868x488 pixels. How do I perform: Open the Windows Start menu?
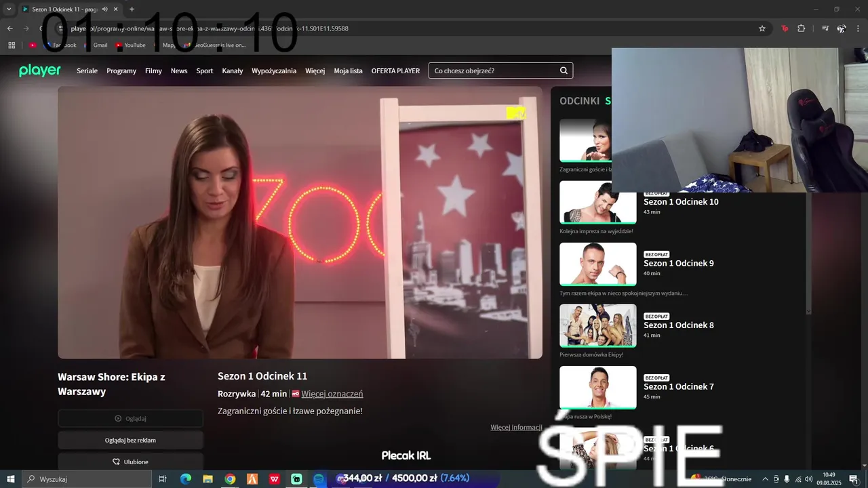click(11, 479)
